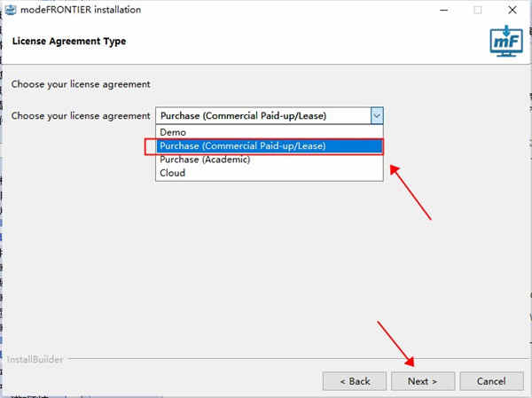Continue with the Next button
This screenshot has width=532, height=398.
coord(423,381)
